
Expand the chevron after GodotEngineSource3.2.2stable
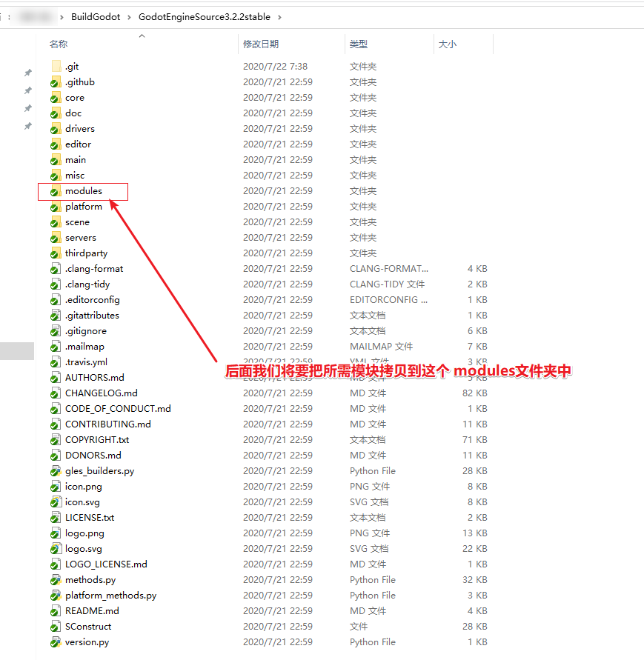279,17
